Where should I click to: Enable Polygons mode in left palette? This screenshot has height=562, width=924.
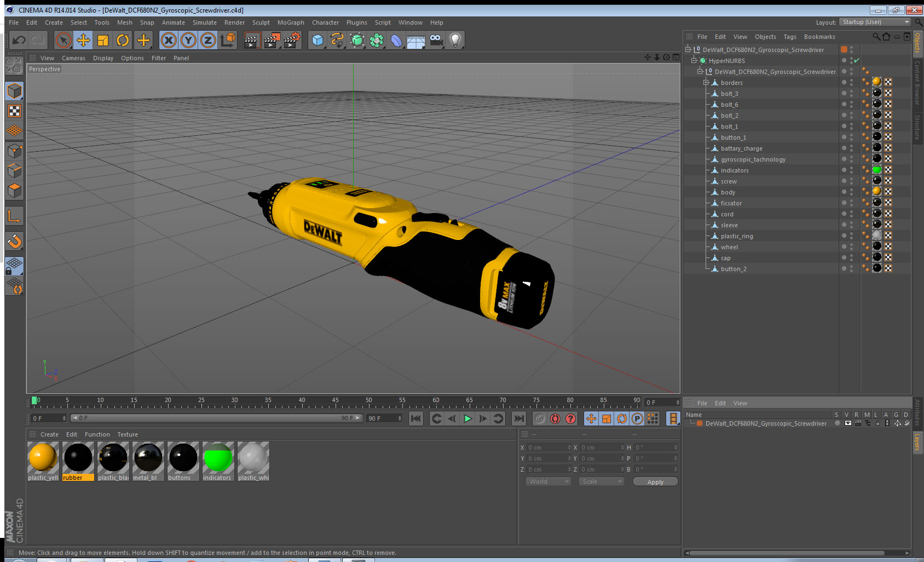[x=14, y=190]
